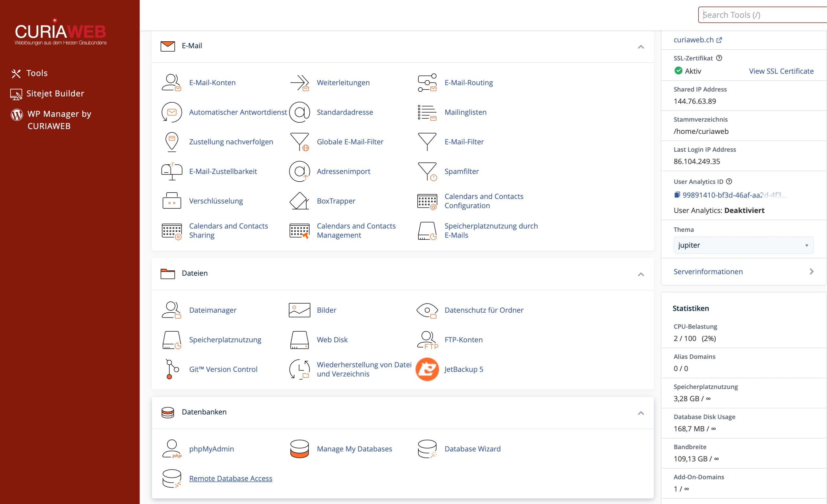
Task: Click the SSL-Zertifikat help icon
Action: click(x=719, y=58)
